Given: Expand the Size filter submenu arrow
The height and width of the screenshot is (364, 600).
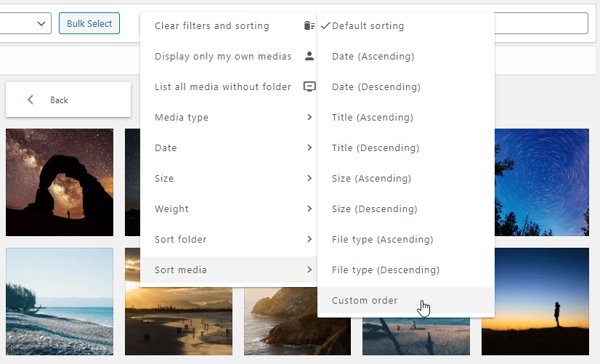Looking at the screenshot, I should coord(309,178).
